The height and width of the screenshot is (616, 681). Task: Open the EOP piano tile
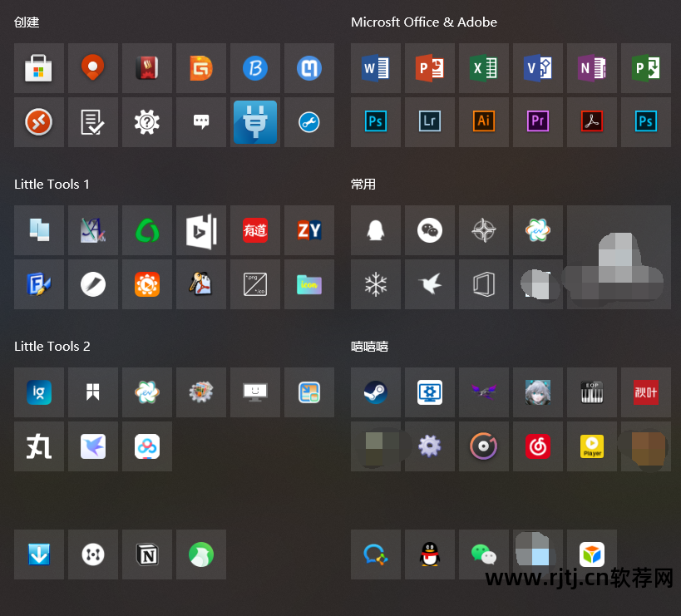point(592,392)
